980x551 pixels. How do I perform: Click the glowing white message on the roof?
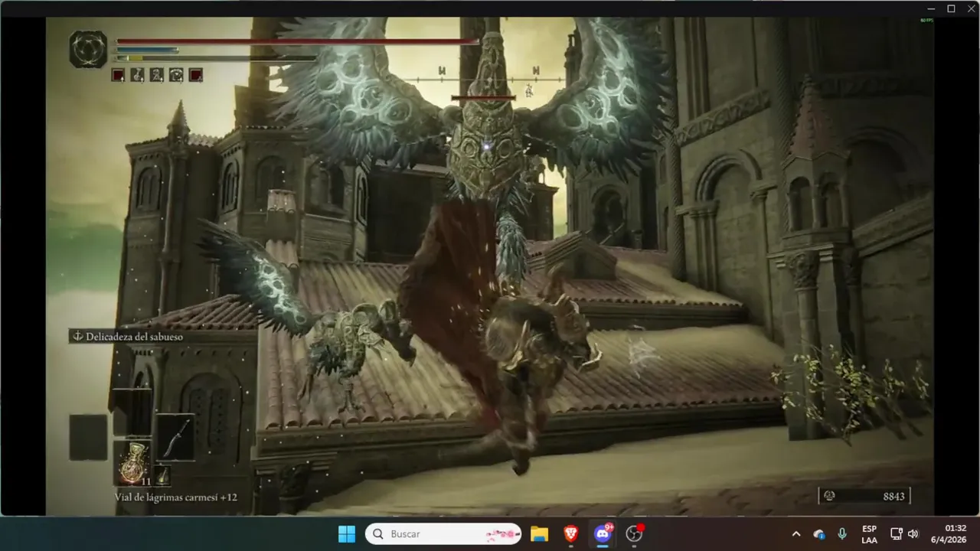(x=642, y=351)
